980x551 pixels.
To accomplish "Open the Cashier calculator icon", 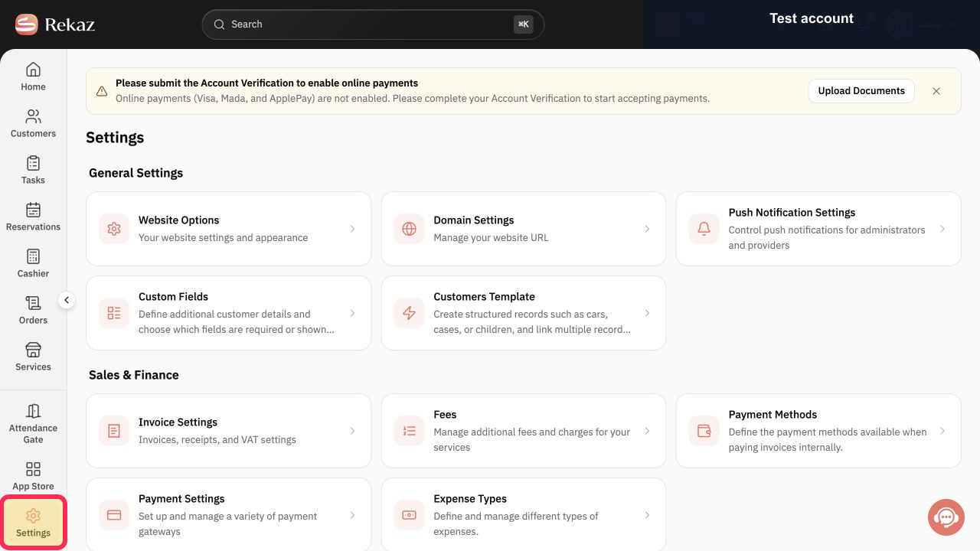I will [33, 256].
